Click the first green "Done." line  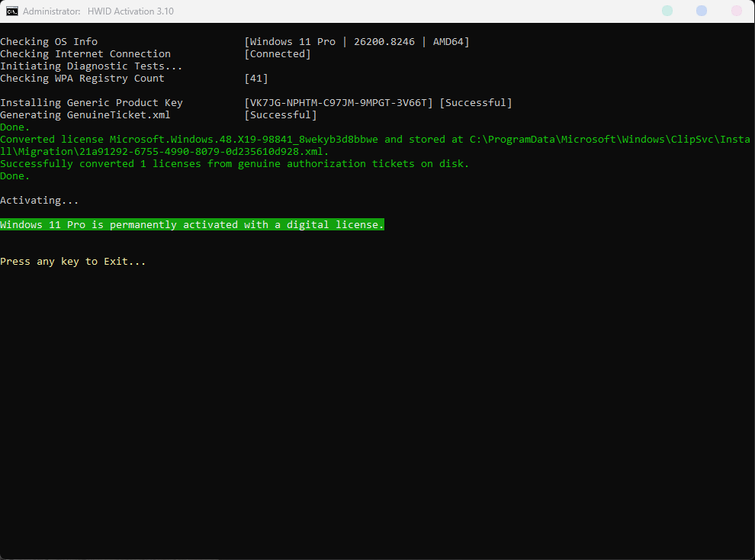coord(15,127)
